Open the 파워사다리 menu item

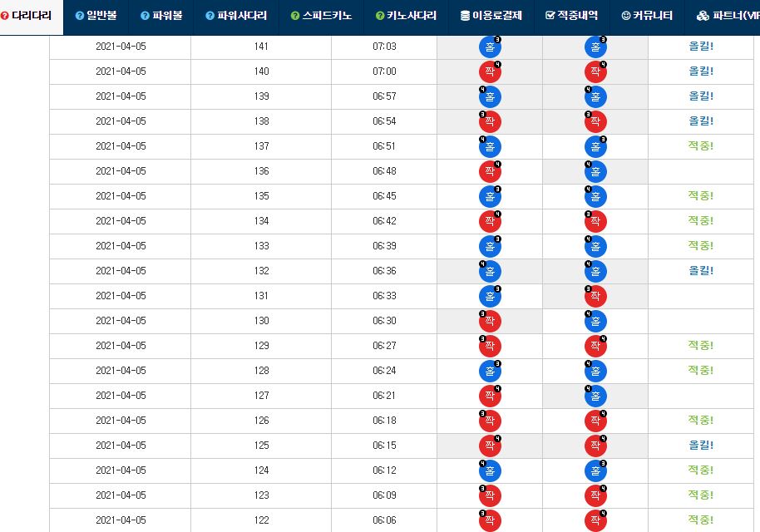[x=236, y=16]
